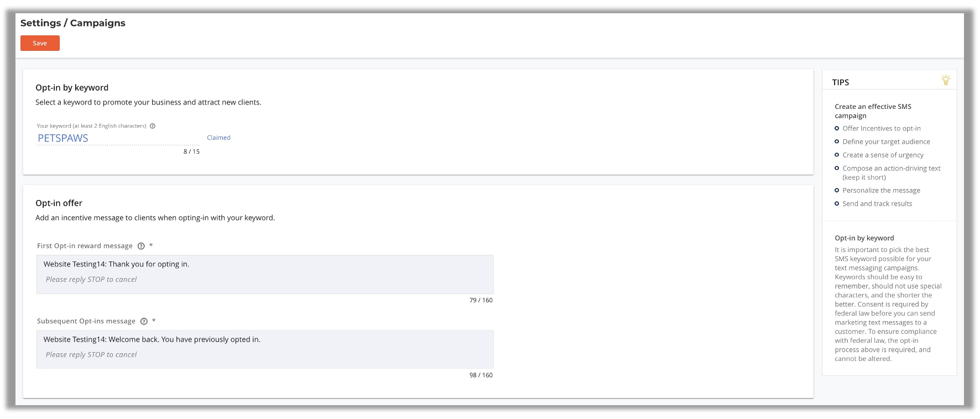The height and width of the screenshot is (419, 980).
Task: Edit the PETSPAWS keyword field
Action: (x=118, y=138)
